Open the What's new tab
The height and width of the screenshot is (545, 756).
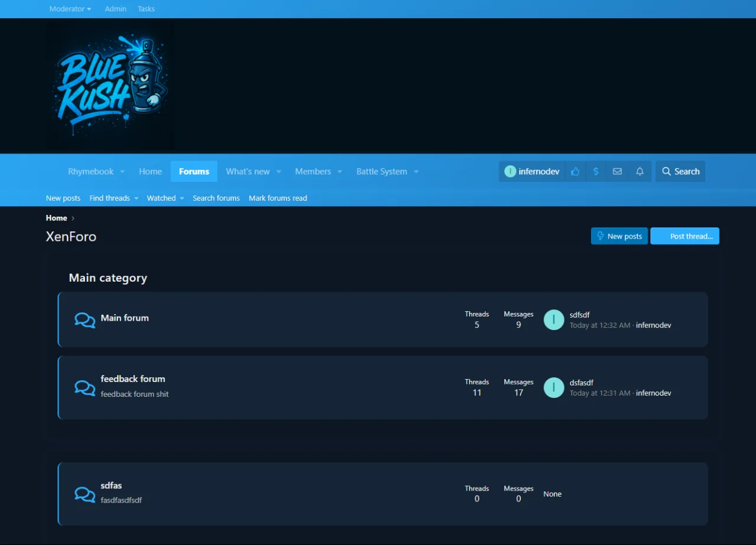click(x=247, y=171)
